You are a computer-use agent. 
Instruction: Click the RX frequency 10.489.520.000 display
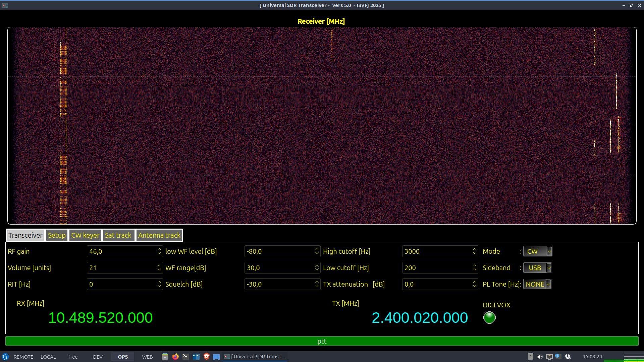pos(100,318)
